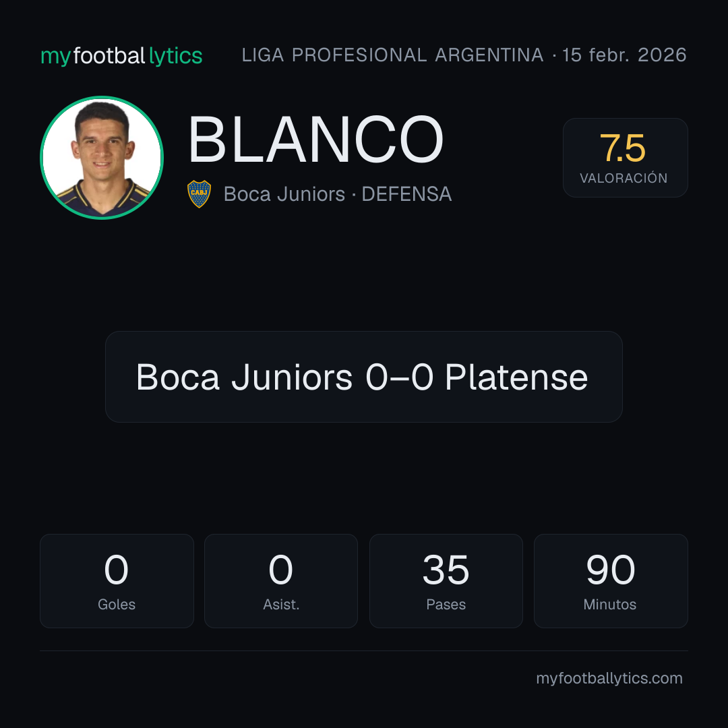This screenshot has width=728, height=728.
Task: Select the Goles stat tile
Action: 117,581
